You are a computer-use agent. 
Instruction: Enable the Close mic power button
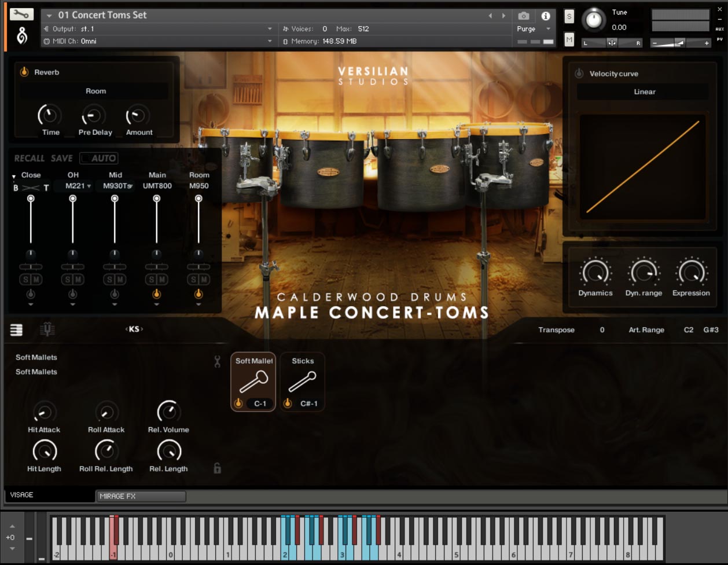click(31, 294)
